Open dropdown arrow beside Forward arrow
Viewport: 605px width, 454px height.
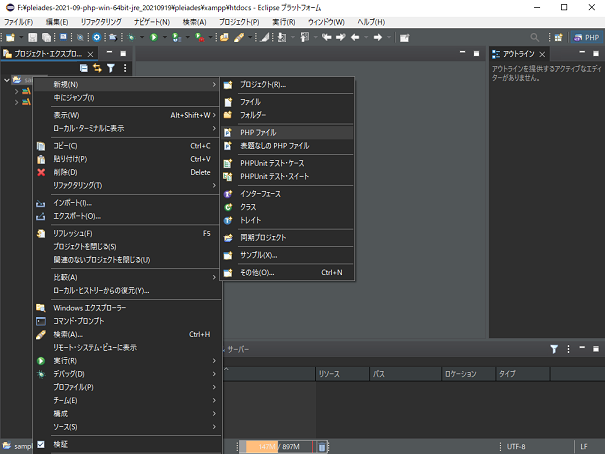(x=389, y=37)
